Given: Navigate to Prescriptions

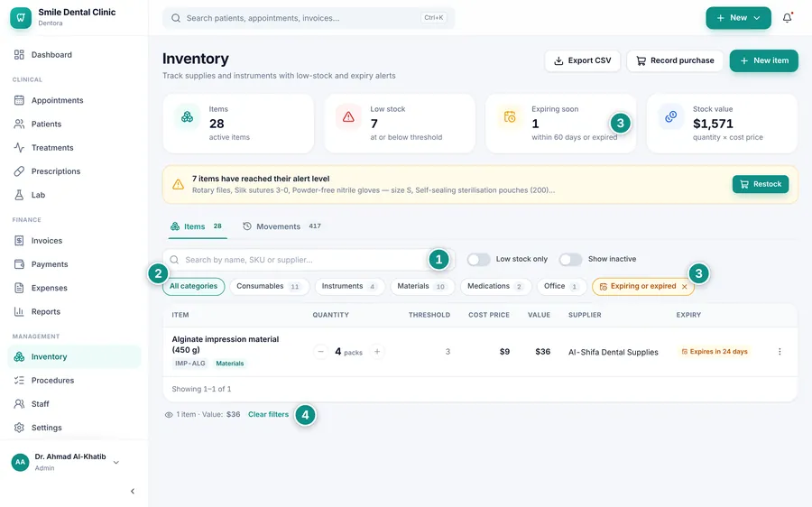Looking at the screenshot, I should 74,171.
